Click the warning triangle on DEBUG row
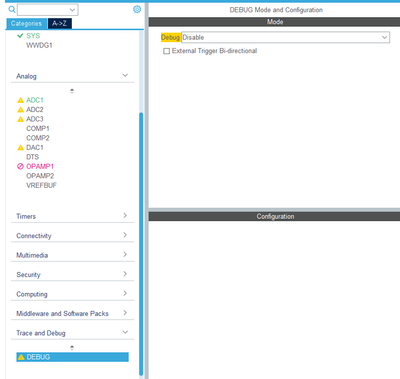 point(21,357)
